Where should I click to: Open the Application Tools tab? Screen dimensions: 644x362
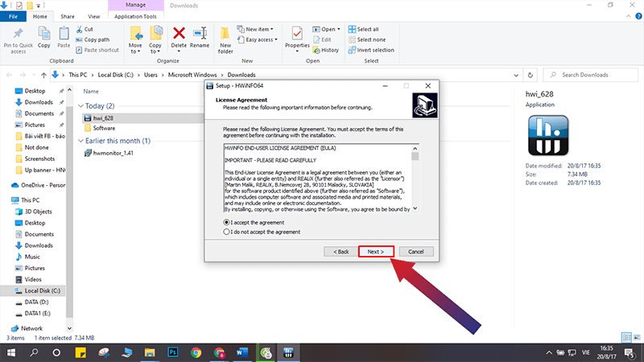click(135, 16)
